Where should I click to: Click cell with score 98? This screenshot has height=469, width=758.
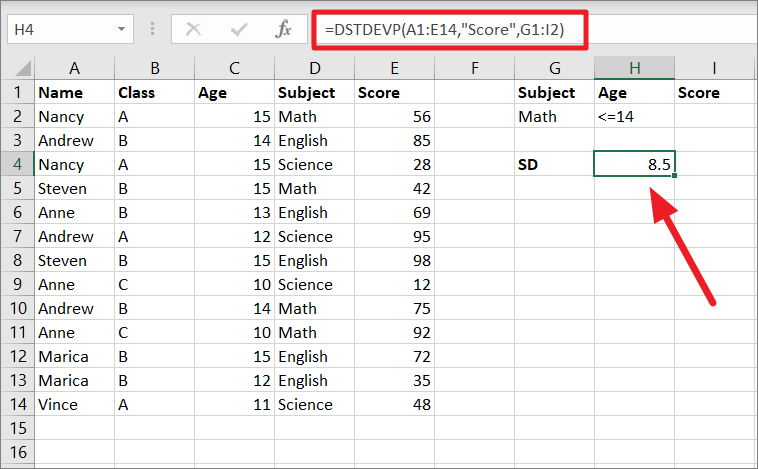394,261
